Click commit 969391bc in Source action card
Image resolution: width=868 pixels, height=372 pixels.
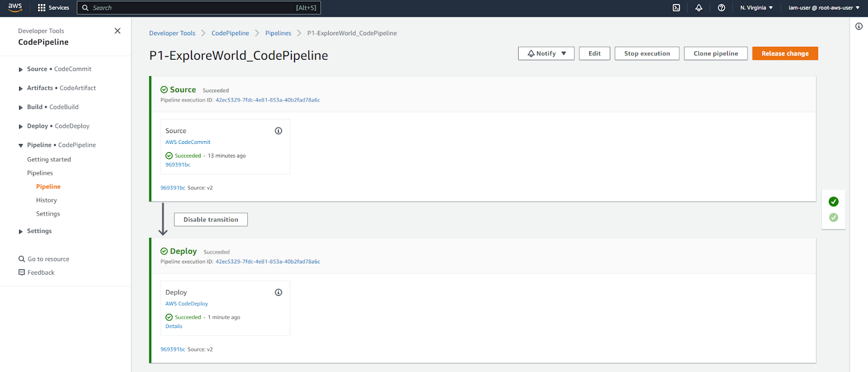tap(178, 165)
